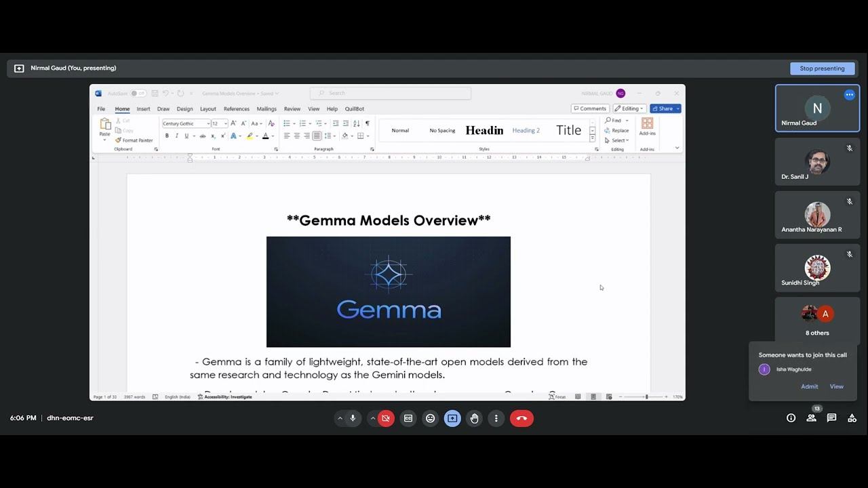Show paragraph marks pilcrow icon

click(x=368, y=123)
